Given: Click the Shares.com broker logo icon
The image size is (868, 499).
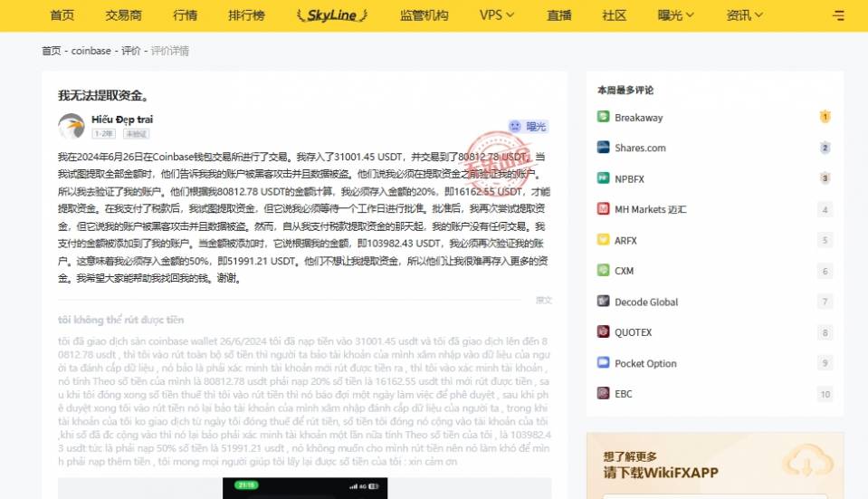Looking at the screenshot, I should pyautogui.click(x=604, y=148).
